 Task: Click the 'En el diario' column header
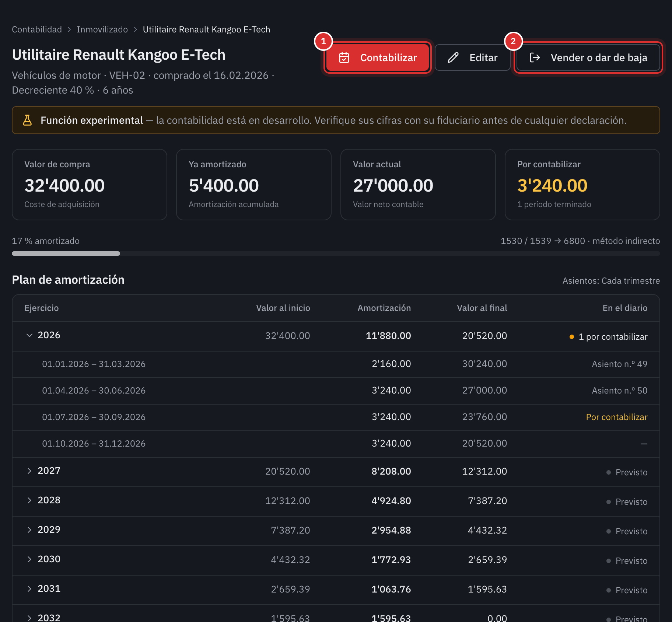[x=625, y=308]
